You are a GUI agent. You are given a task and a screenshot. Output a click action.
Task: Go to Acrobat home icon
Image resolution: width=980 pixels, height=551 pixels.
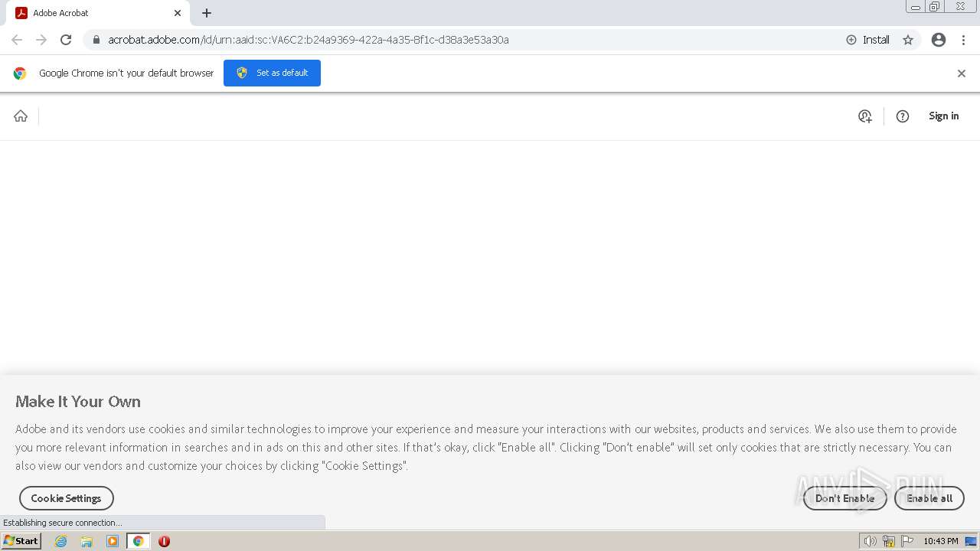pos(21,116)
